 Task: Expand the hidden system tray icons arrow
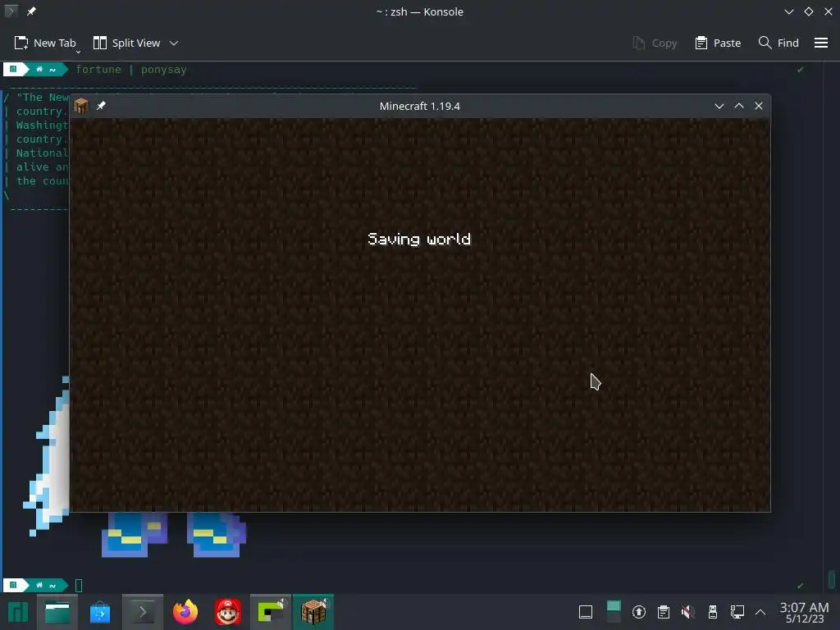click(760, 612)
